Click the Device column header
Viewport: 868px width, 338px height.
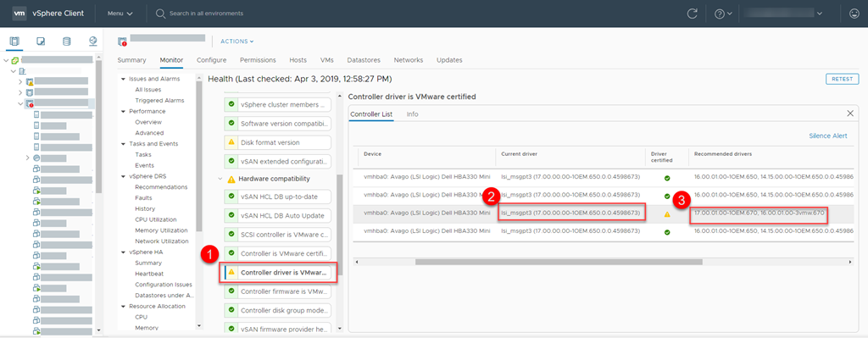click(373, 153)
